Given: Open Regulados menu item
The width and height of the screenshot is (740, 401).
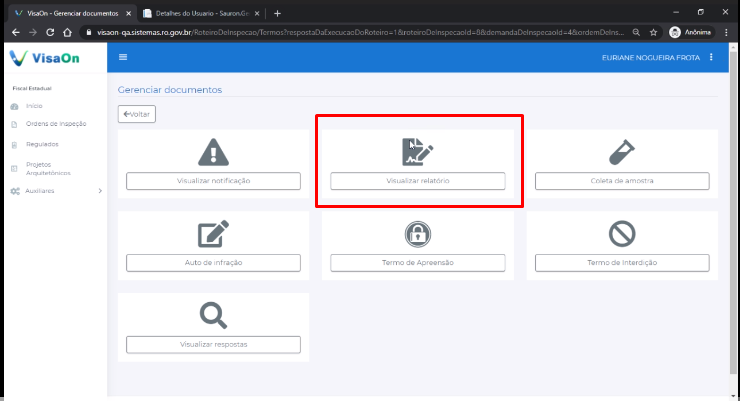Looking at the screenshot, I should [42, 144].
